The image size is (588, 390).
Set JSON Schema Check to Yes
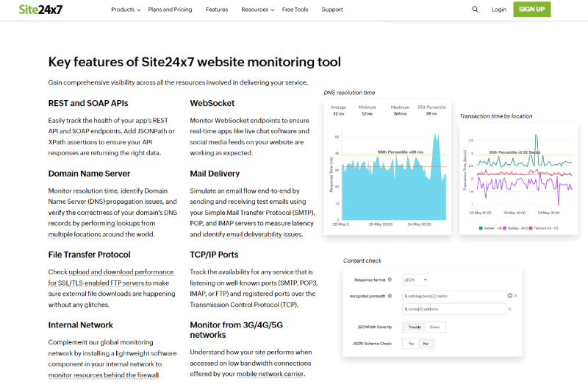click(411, 344)
